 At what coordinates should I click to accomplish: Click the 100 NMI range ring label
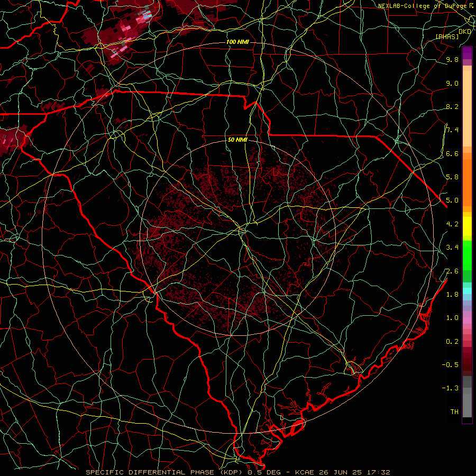[237, 42]
